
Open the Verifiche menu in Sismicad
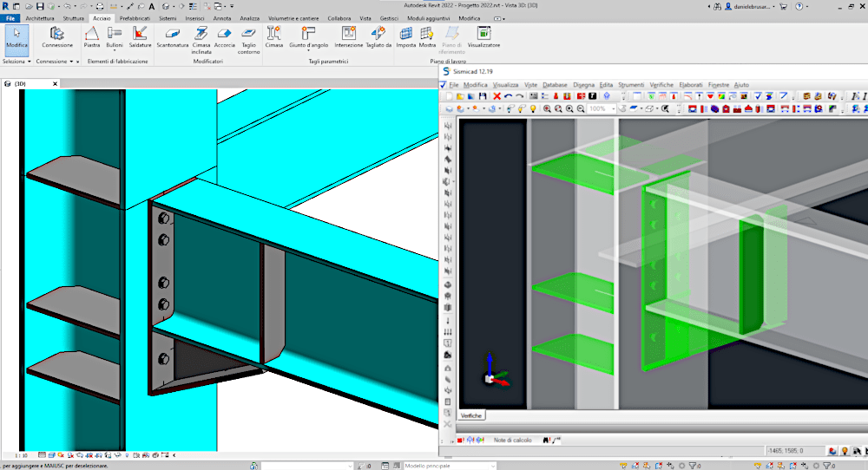coord(661,85)
